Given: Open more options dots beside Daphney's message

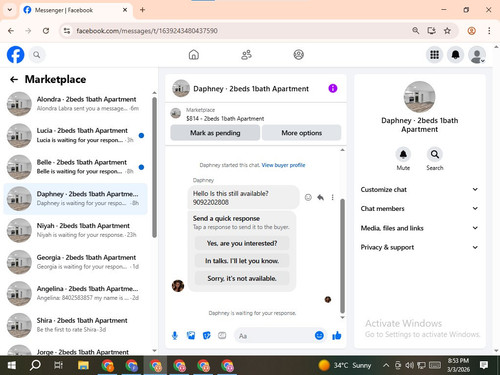Looking at the screenshot, I should pos(332,197).
